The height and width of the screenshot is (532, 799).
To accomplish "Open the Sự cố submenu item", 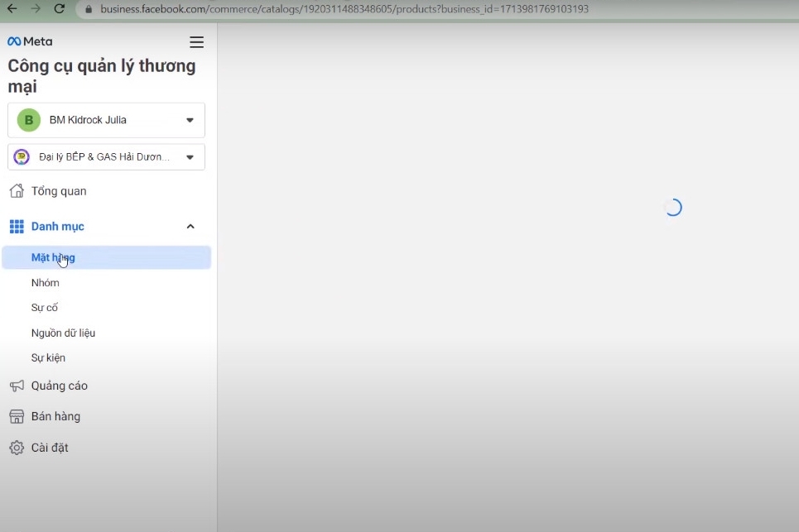I will point(45,308).
